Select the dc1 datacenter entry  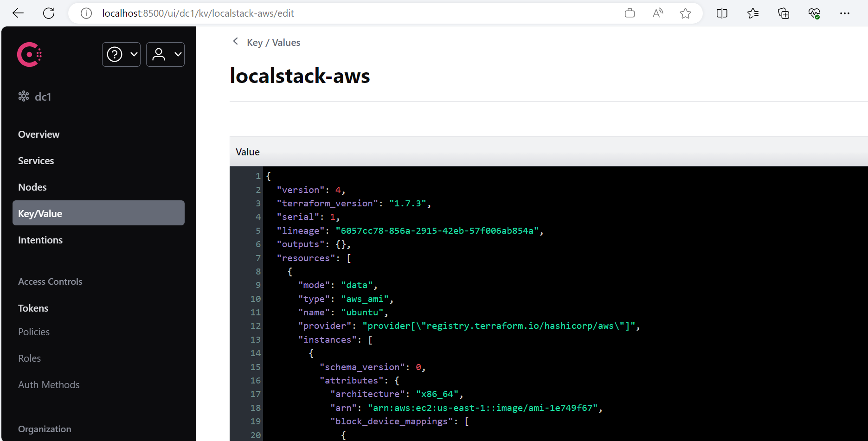(x=35, y=96)
